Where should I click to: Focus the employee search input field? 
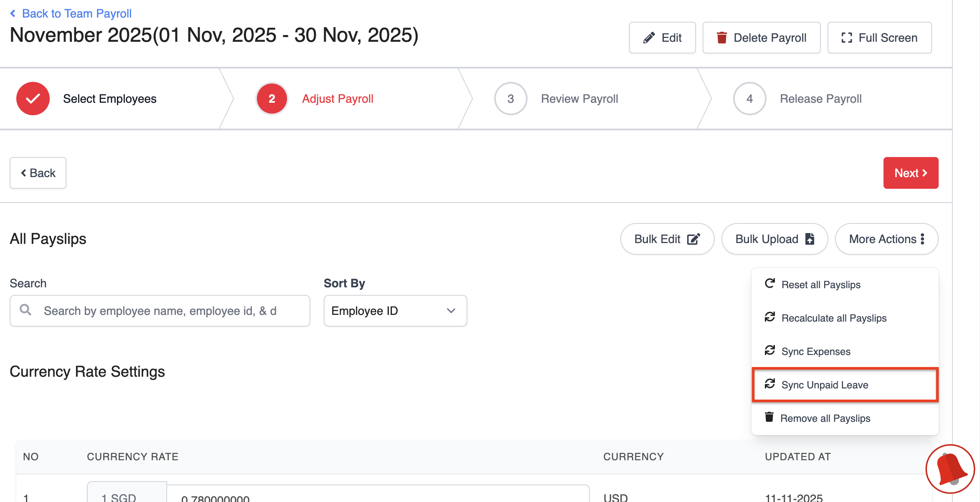pos(171,311)
